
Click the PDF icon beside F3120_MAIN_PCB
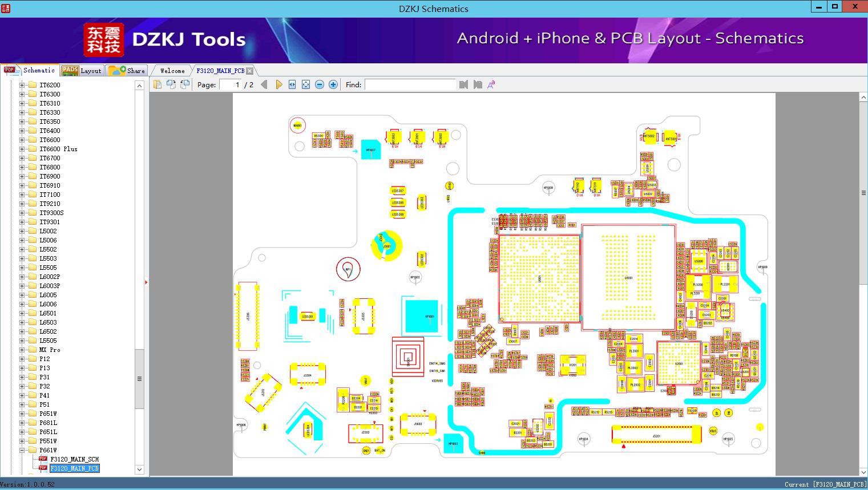coord(43,468)
